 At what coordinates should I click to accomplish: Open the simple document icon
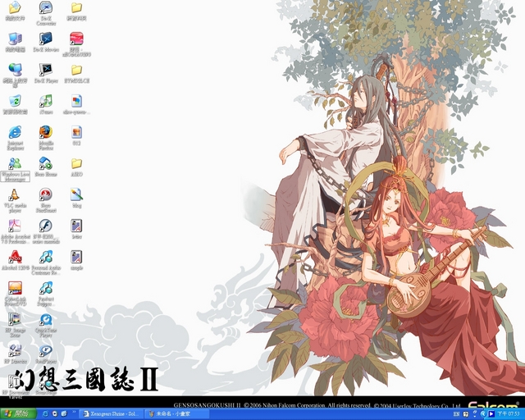[76, 257]
